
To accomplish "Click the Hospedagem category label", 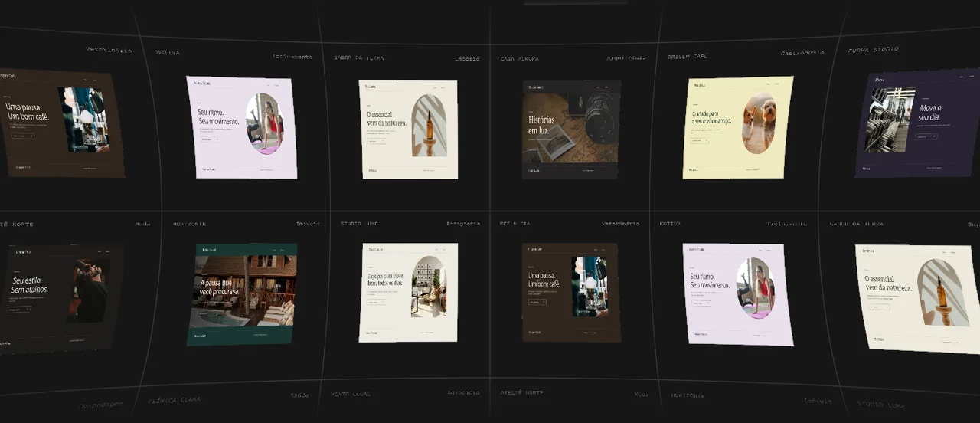I will 100,404.
